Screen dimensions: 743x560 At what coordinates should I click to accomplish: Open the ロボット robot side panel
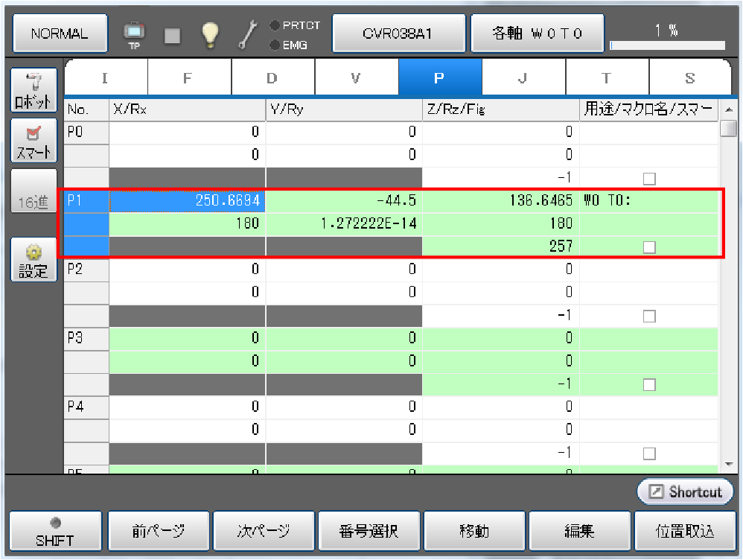click(x=34, y=91)
